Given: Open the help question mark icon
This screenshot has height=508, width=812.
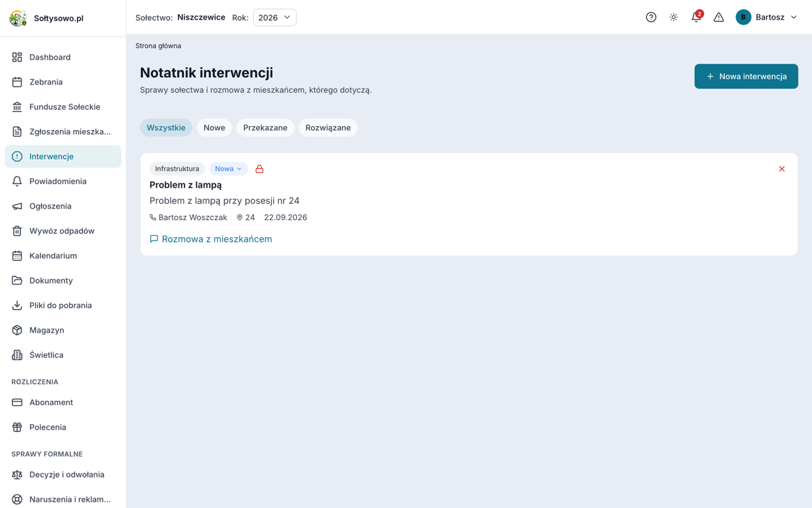Looking at the screenshot, I should click(x=651, y=18).
